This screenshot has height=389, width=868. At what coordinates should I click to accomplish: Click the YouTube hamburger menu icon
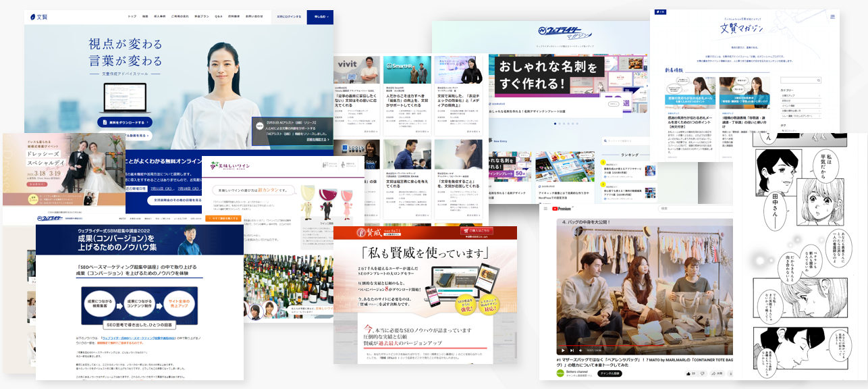tap(545, 209)
